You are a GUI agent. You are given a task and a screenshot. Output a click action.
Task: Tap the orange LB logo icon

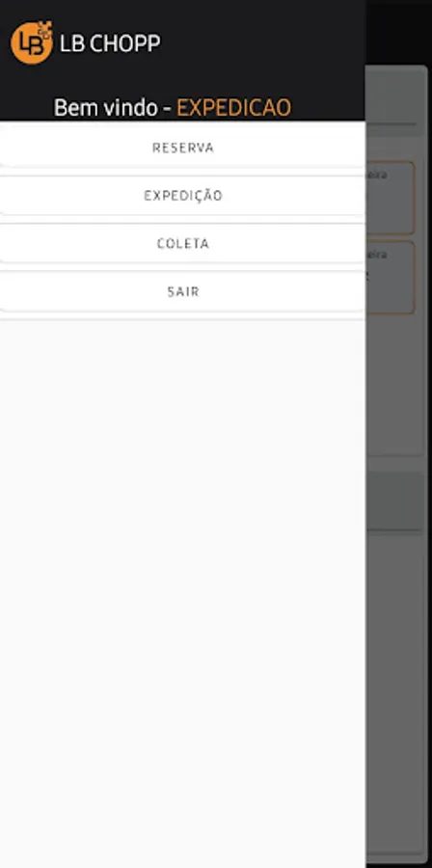coord(32,42)
